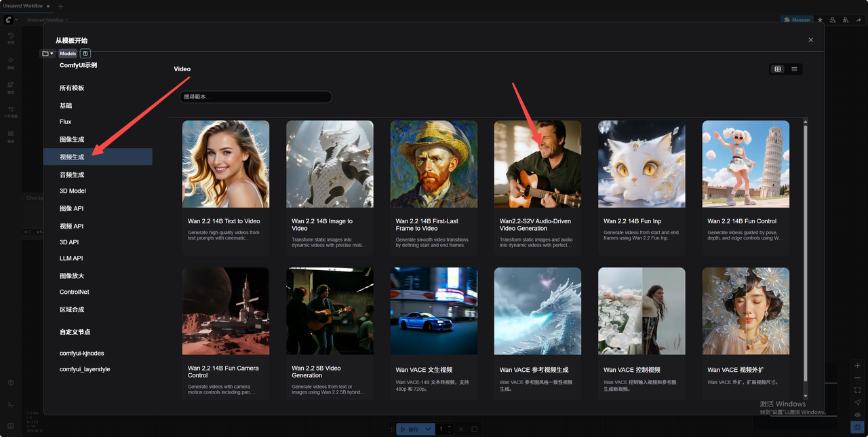868x437 pixels.
Task: Click the template list scrollbar
Action: tap(806, 252)
